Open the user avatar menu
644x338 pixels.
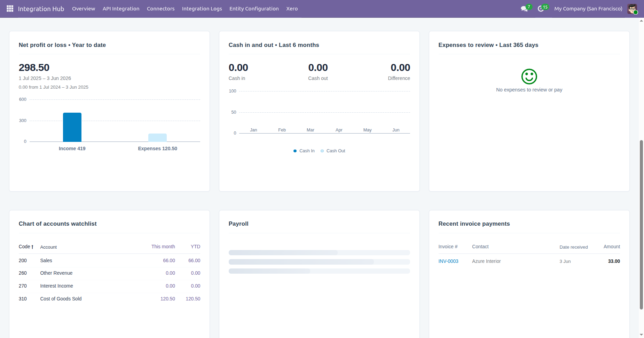[x=632, y=9]
